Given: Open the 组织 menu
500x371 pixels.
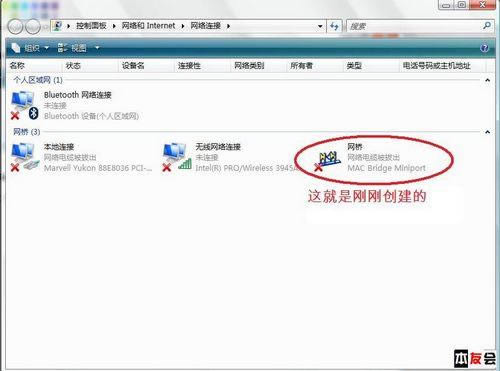Looking at the screenshot, I should pos(30,48).
